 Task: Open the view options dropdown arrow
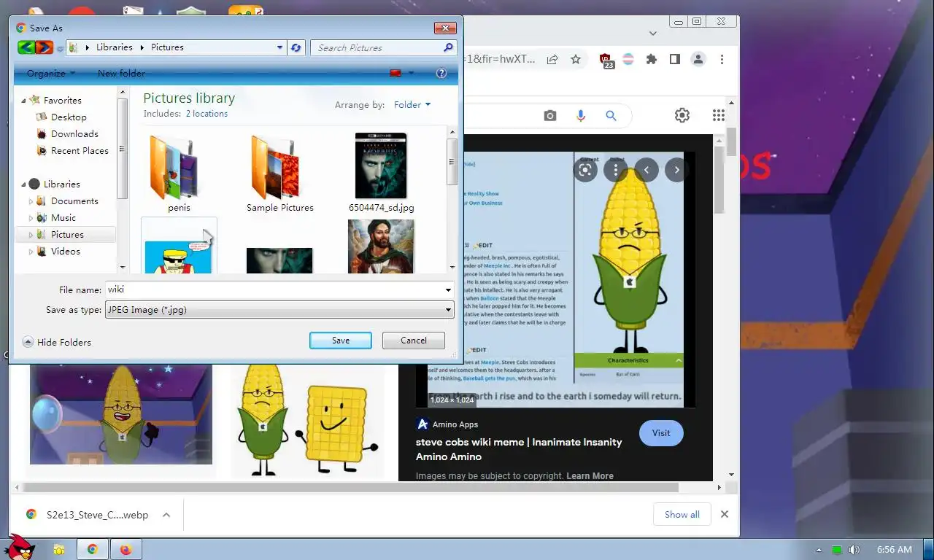coord(411,73)
